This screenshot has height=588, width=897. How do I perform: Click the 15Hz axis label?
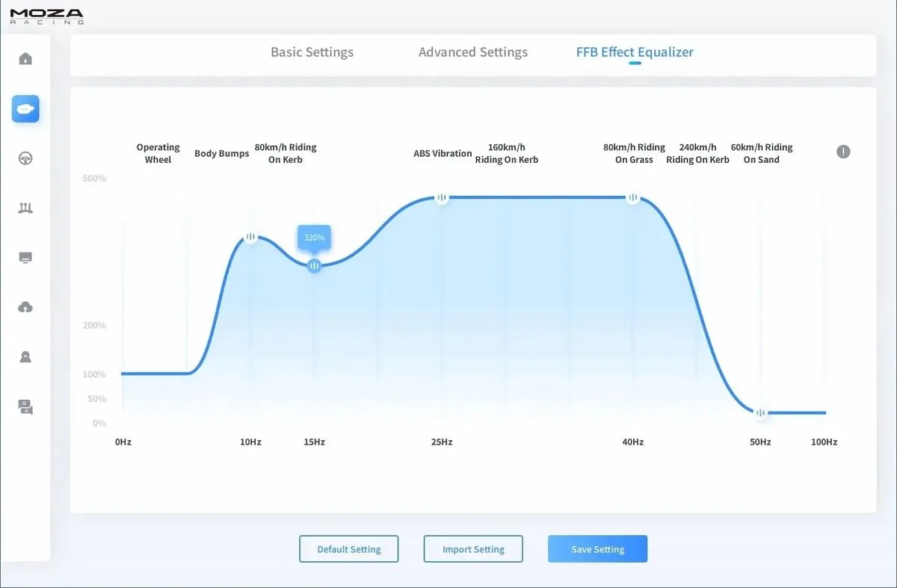[x=314, y=442]
